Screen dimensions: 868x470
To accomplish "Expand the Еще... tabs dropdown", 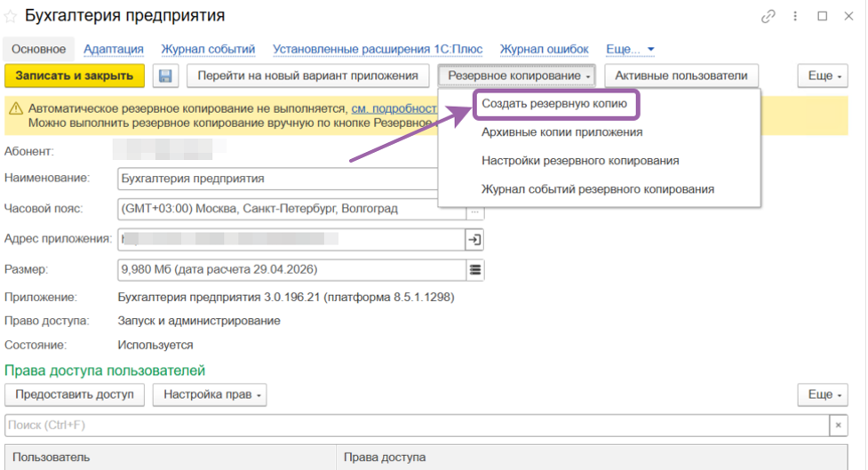I will tap(630, 49).
